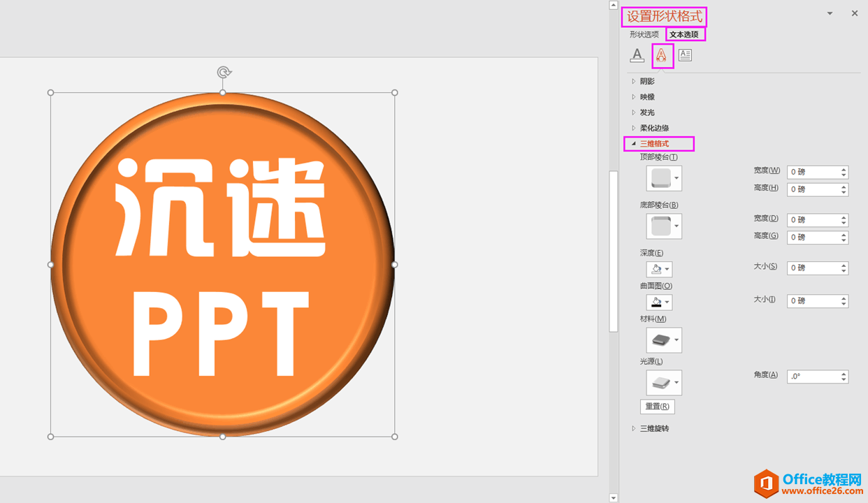Switch to the 文本选项 tab

683,34
